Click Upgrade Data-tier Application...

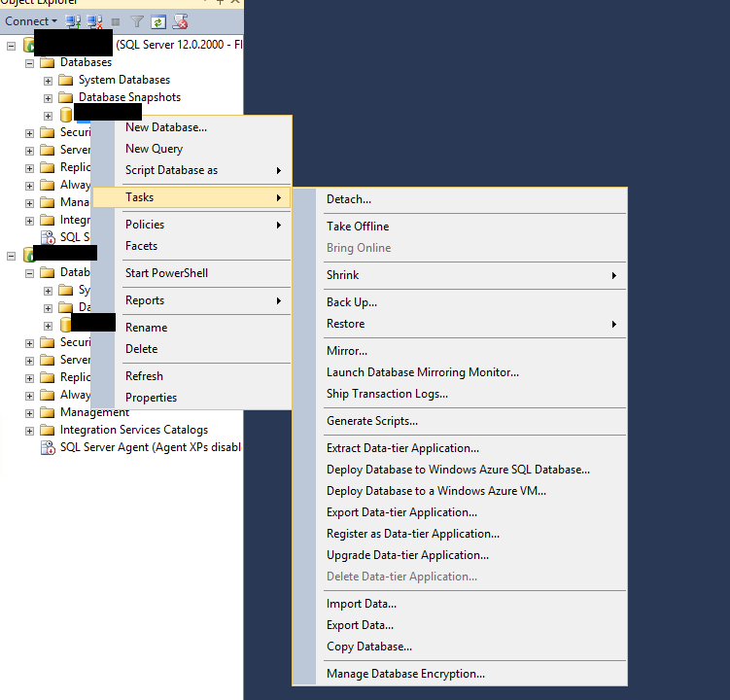460,555
